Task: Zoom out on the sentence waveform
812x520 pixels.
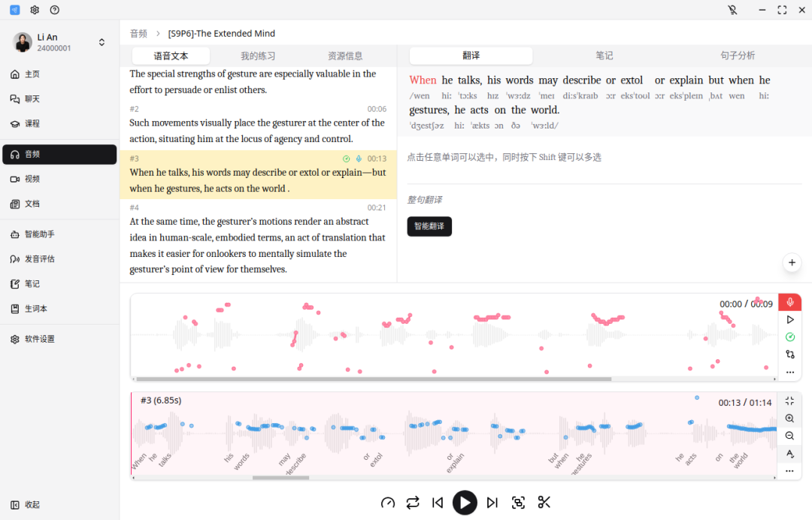Action: point(789,435)
